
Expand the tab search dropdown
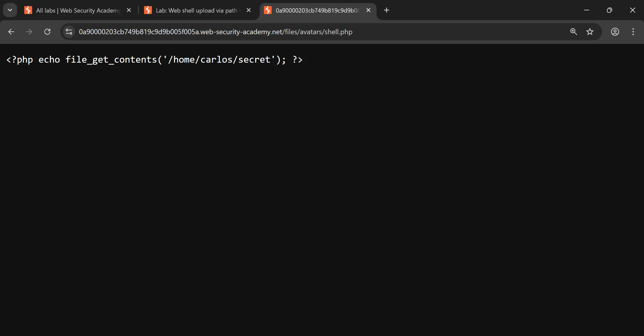[10, 10]
